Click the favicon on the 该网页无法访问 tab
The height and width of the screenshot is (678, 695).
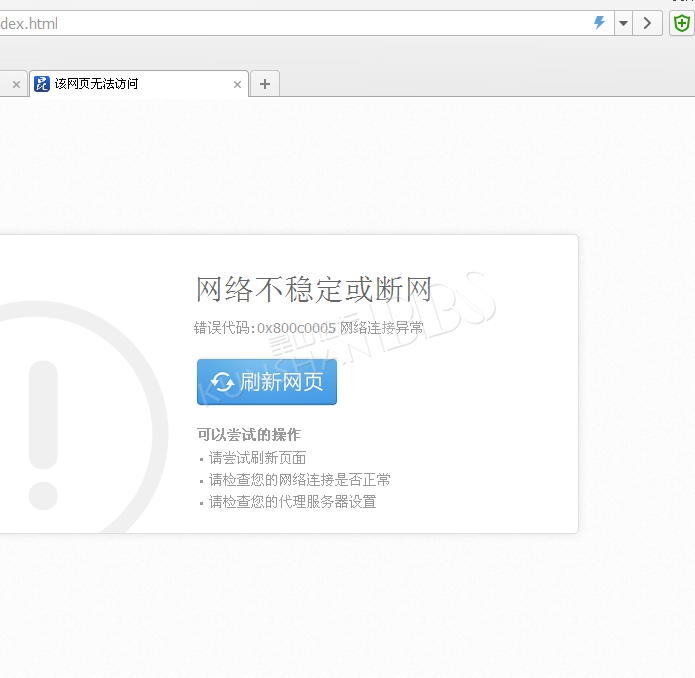[x=42, y=83]
